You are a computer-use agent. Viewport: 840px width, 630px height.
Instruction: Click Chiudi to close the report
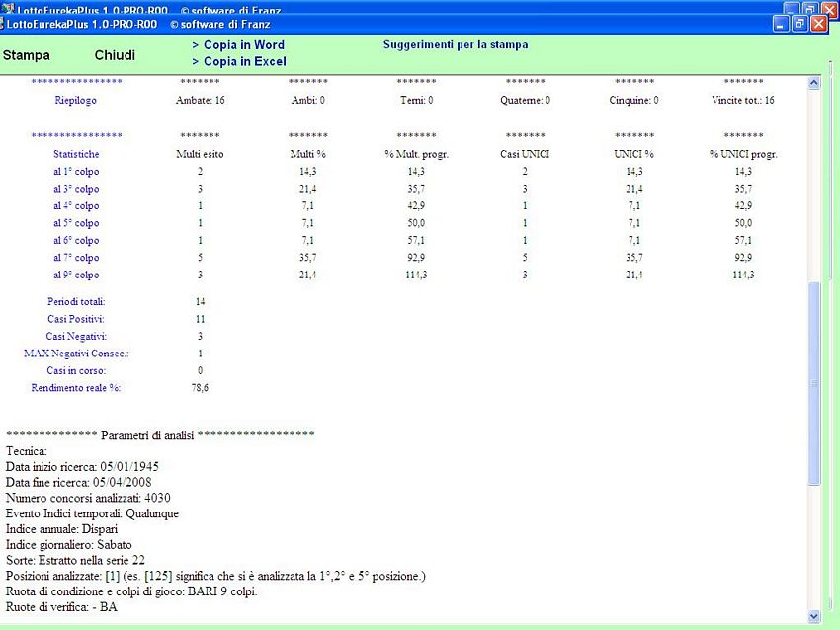(115, 55)
